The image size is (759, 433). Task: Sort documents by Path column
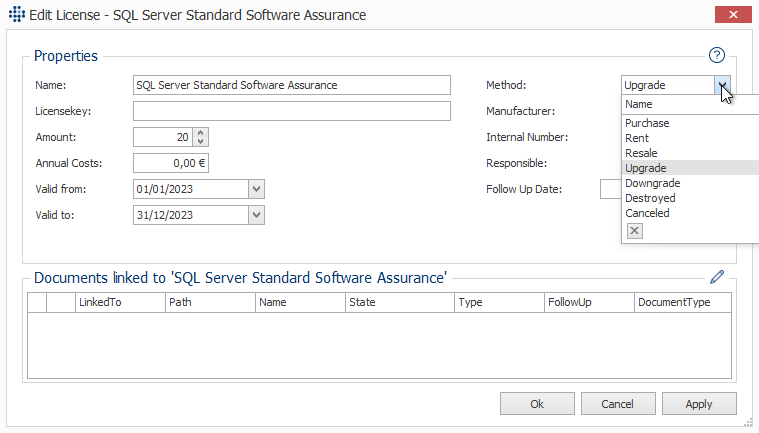pyautogui.click(x=210, y=302)
